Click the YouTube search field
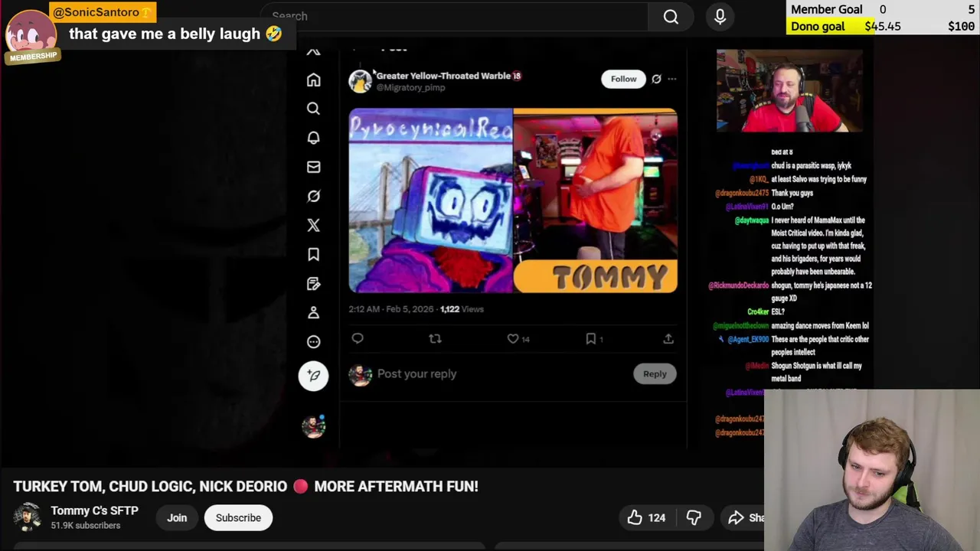Viewport: 980px width, 551px height. pos(455,16)
